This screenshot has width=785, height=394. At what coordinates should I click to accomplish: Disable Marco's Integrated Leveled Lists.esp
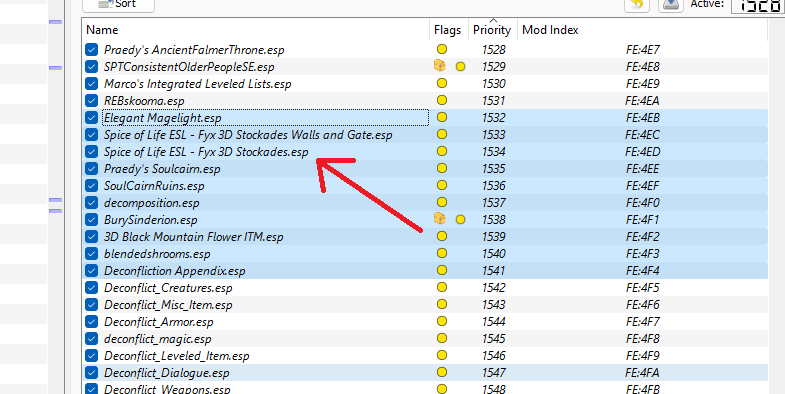point(92,84)
